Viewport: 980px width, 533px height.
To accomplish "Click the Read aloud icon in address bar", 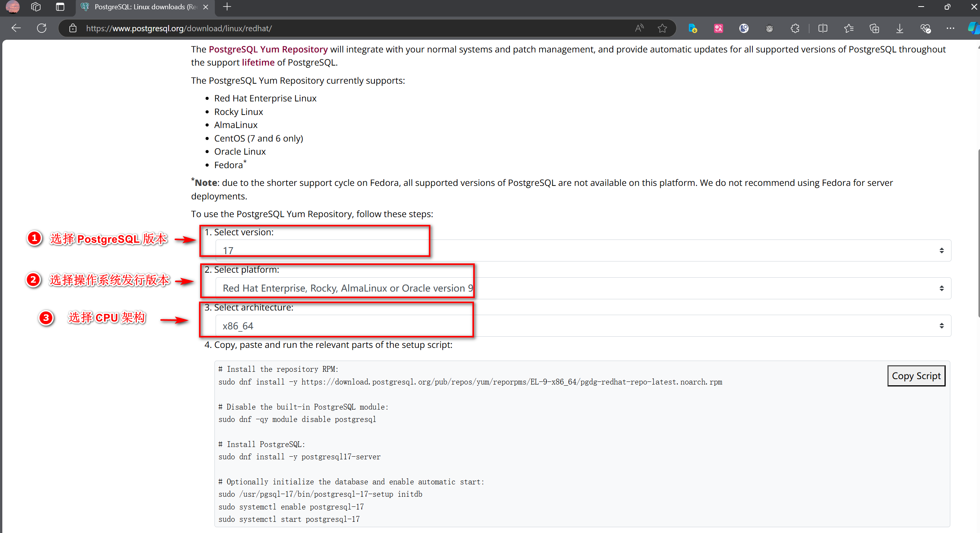I will click(x=639, y=28).
